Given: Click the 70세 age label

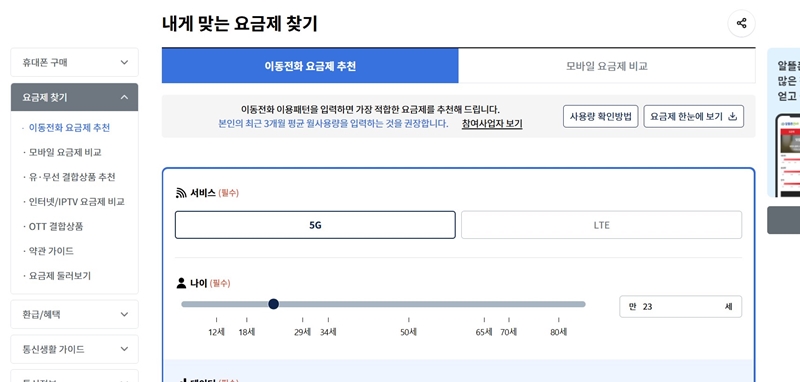Looking at the screenshot, I should point(509,332).
